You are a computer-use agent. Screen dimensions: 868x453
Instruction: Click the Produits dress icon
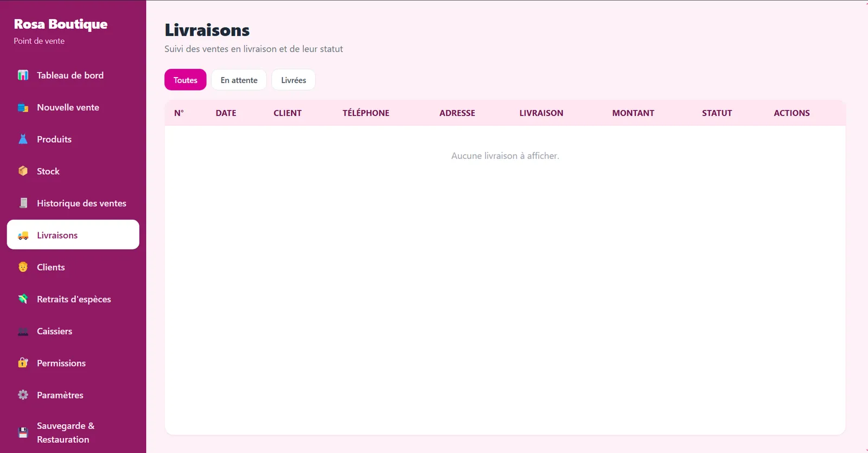23,139
